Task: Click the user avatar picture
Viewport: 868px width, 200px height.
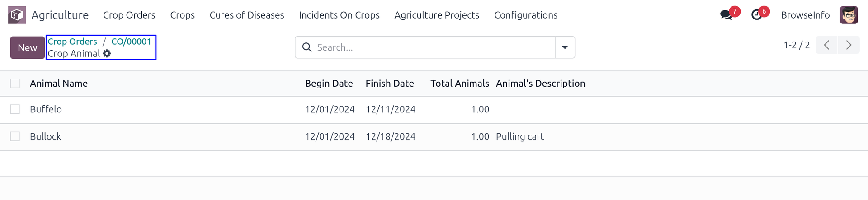Action: tap(849, 15)
